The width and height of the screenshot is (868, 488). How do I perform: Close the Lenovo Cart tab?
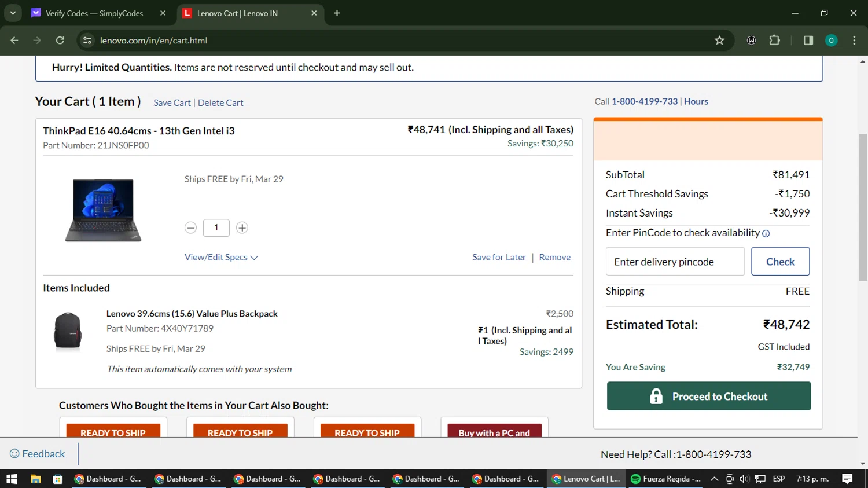point(314,13)
